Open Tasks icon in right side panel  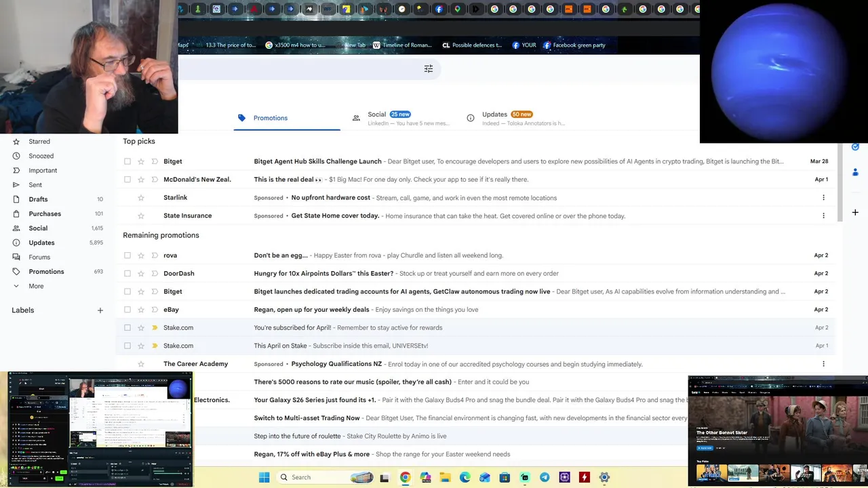click(x=855, y=146)
